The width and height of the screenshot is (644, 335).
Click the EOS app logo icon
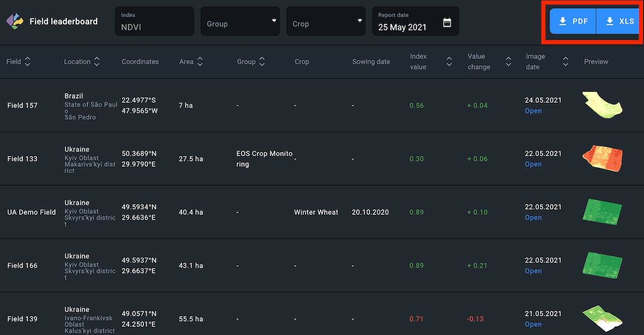pyautogui.click(x=14, y=21)
